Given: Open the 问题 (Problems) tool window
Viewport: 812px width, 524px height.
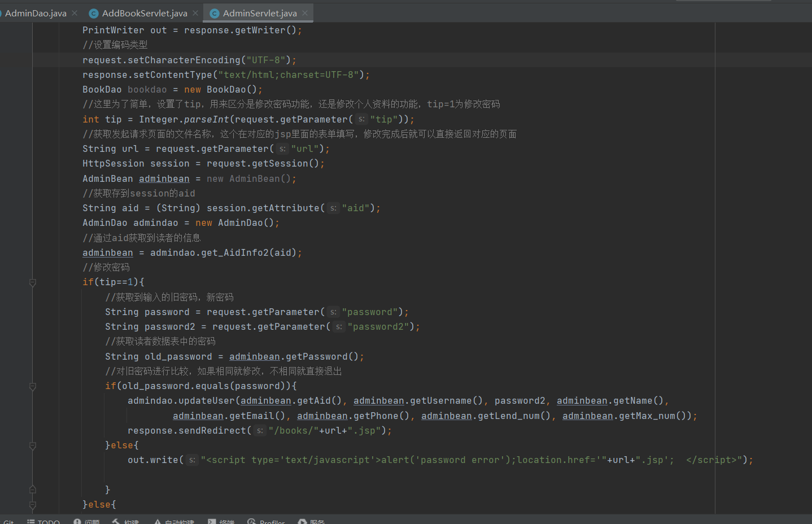Looking at the screenshot, I should pos(86,522).
